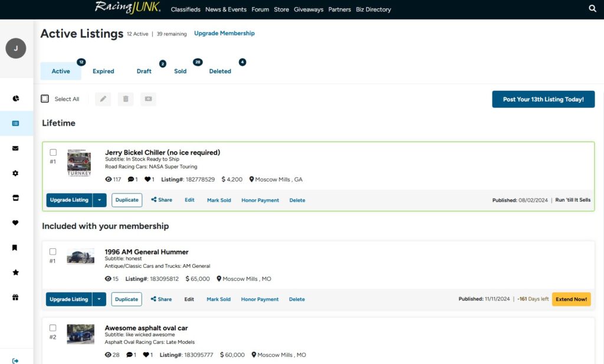Delete the 1996 AM General Hummer listing
The image size is (604, 364).
[297, 299]
